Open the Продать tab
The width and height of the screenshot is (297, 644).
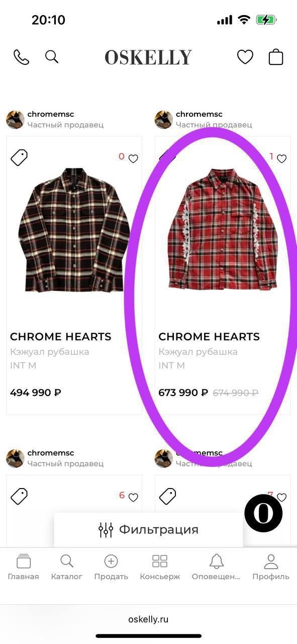click(111, 568)
